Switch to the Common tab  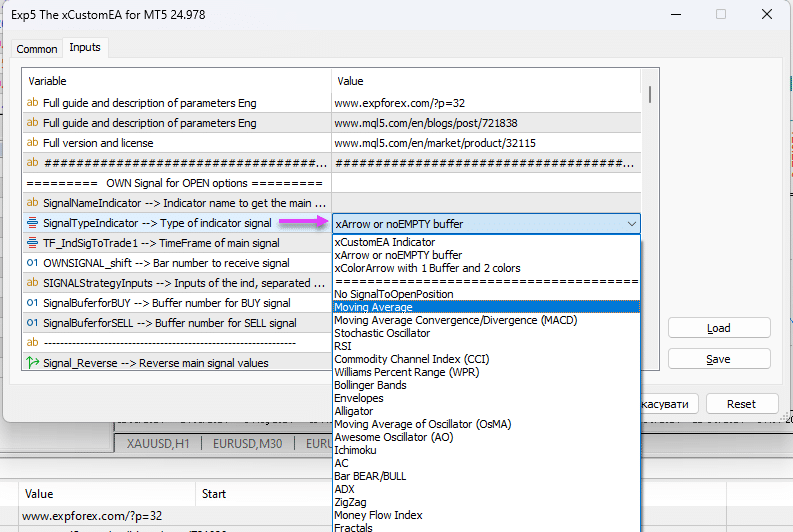[x=37, y=49]
